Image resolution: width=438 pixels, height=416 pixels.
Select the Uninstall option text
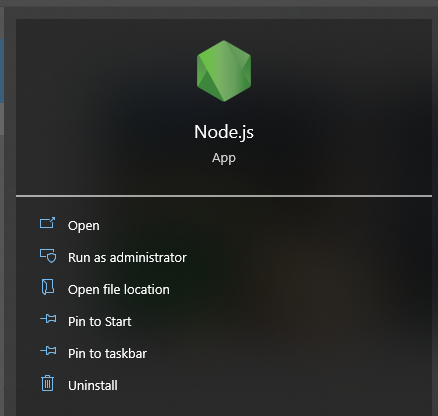click(93, 385)
